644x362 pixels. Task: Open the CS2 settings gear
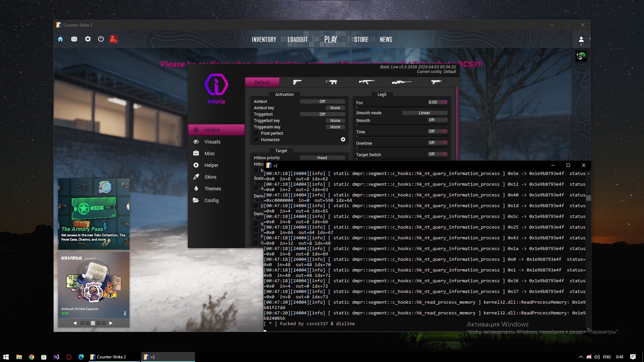pyautogui.click(x=88, y=39)
